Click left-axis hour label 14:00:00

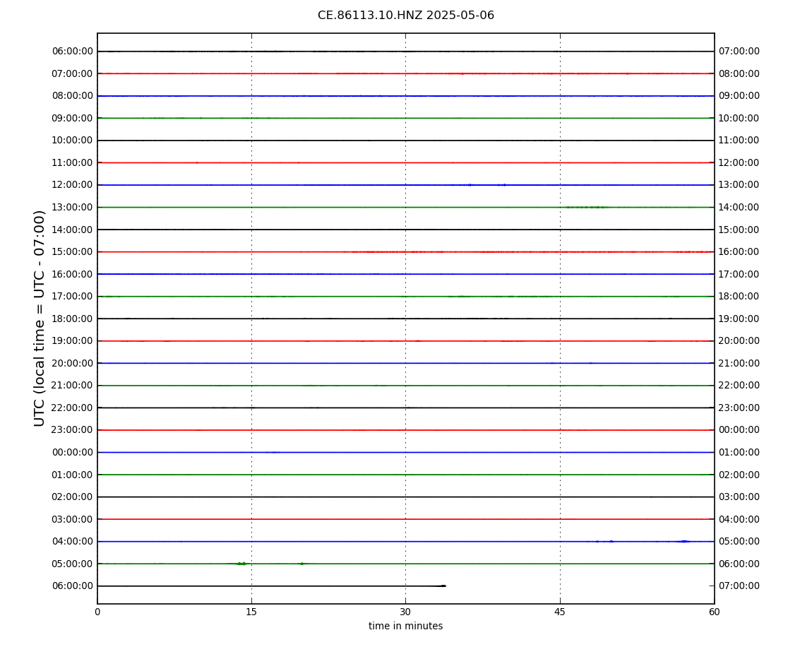click(73, 230)
